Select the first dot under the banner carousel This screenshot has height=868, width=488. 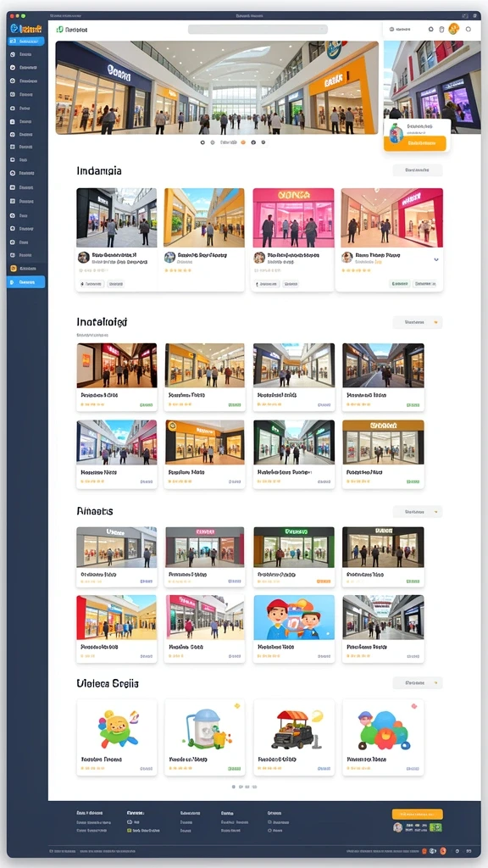[x=202, y=142]
